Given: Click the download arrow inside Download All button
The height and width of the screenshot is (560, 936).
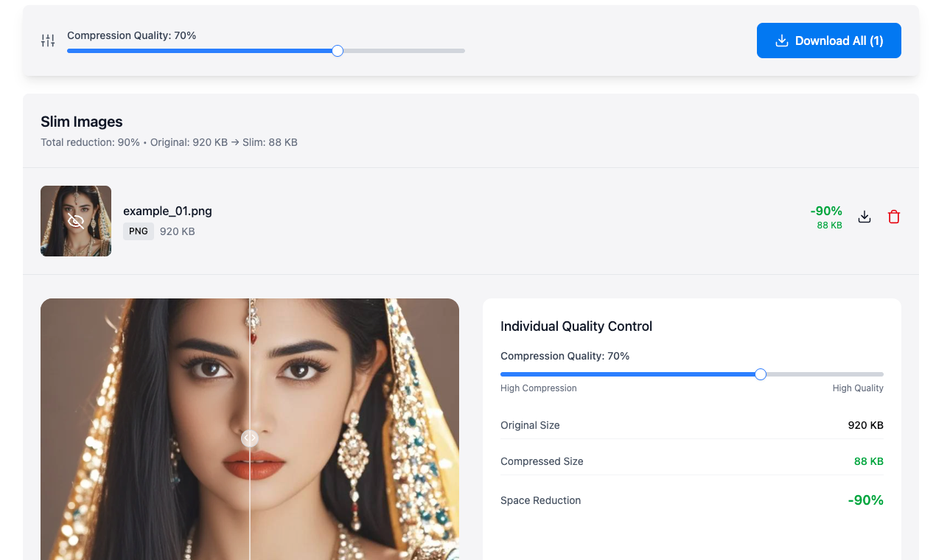Looking at the screenshot, I should pyautogui.click(x=782, y=41).
